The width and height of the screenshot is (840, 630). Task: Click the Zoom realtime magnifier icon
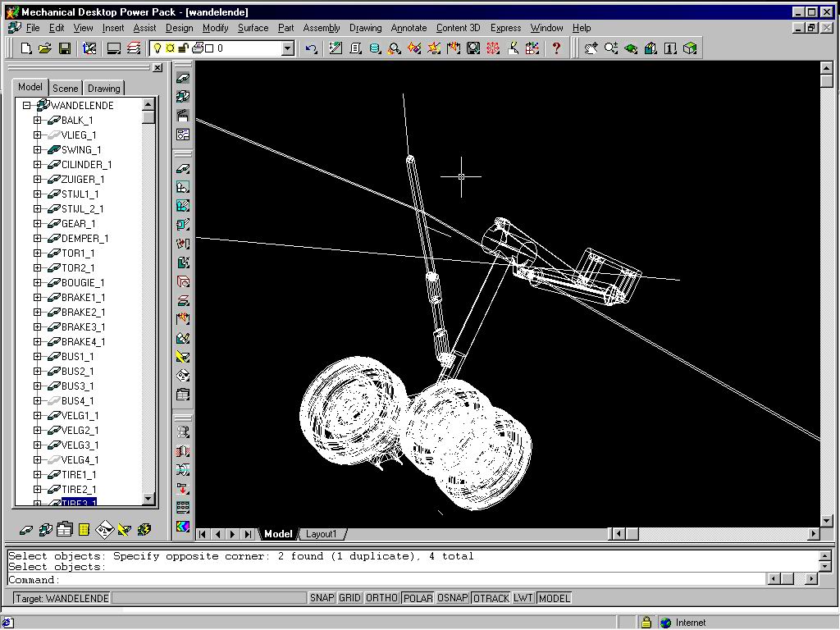click(611, 48)
